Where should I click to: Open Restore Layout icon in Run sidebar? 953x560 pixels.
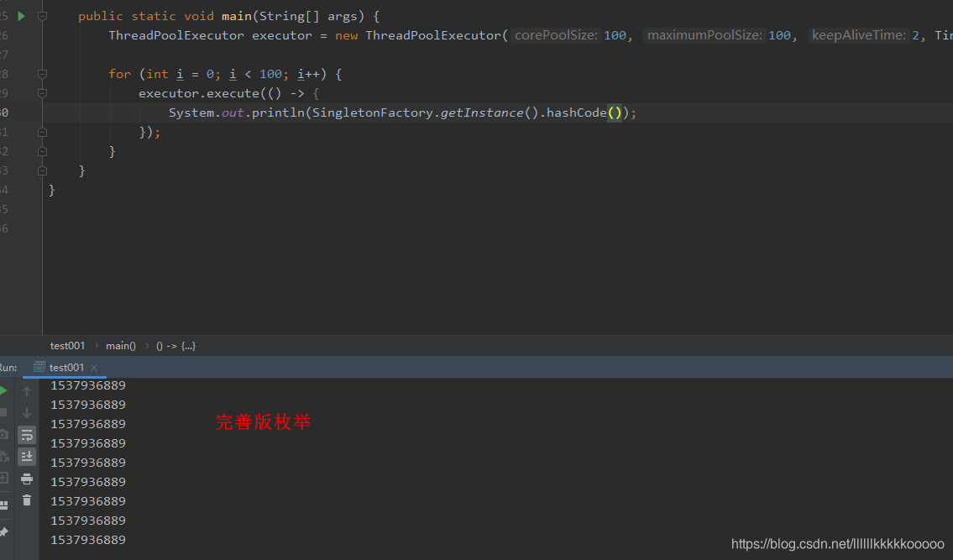coord(3,505)
